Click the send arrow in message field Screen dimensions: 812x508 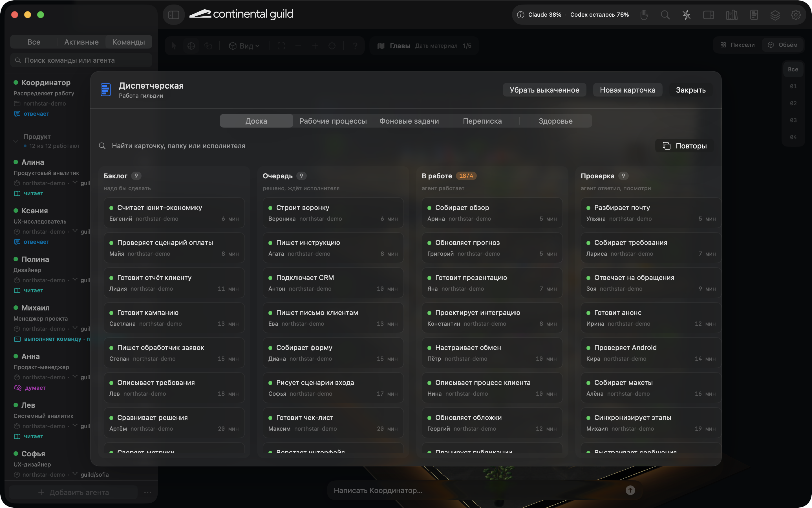[630, 490]
